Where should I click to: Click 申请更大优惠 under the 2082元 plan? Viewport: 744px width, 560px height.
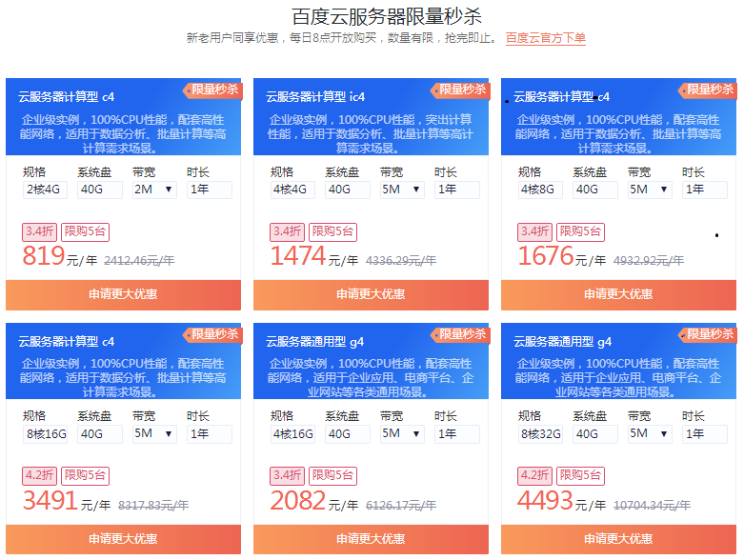point(371,539)
